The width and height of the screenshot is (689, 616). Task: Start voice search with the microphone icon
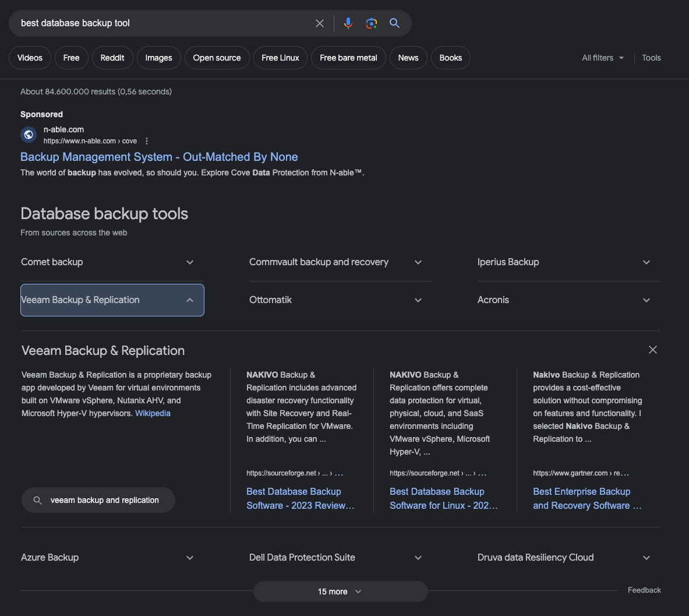click(x=348, y=23)
